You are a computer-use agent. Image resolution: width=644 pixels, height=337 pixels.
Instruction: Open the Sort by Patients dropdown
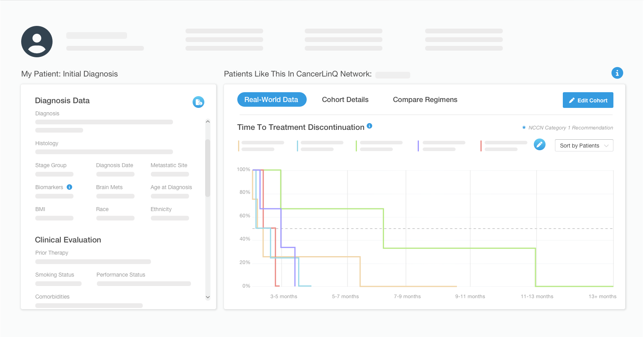tap(584, 146)
